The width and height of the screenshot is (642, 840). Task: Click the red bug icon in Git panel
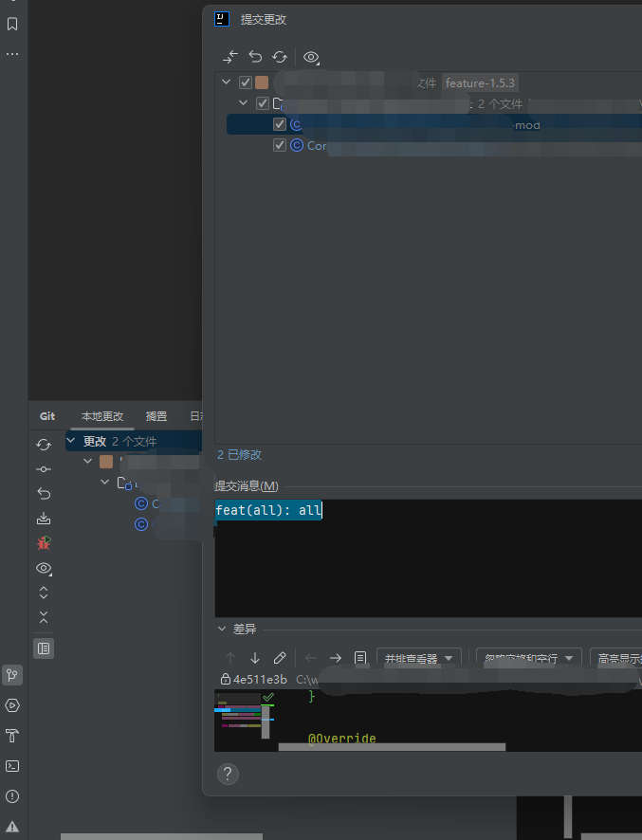click(x=44, y=542)
